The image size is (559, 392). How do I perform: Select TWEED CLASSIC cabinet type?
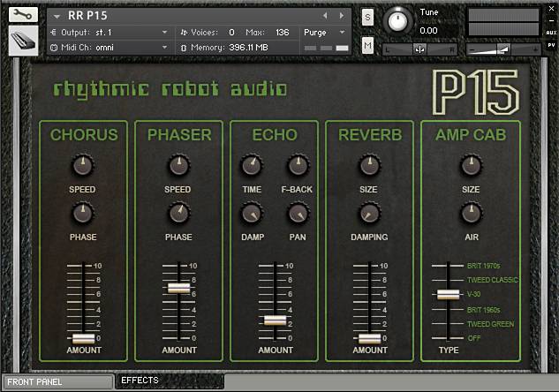pos(493,280)
